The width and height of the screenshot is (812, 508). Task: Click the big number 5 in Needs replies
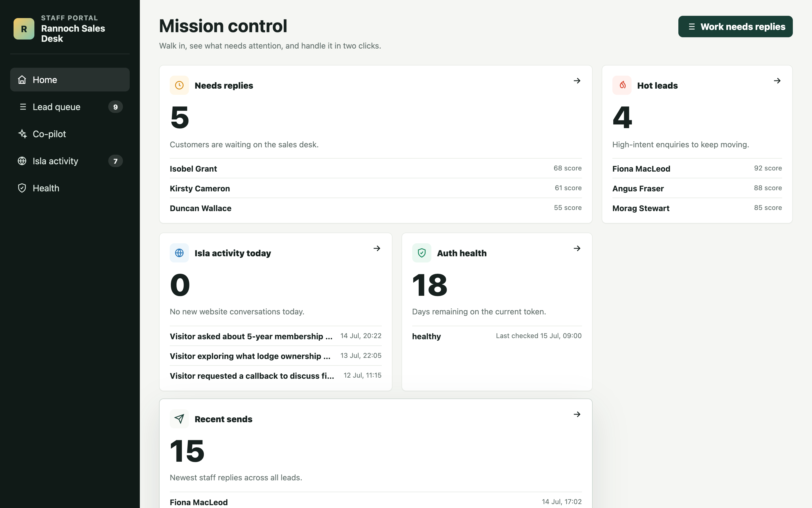click(x=180, y=117)
